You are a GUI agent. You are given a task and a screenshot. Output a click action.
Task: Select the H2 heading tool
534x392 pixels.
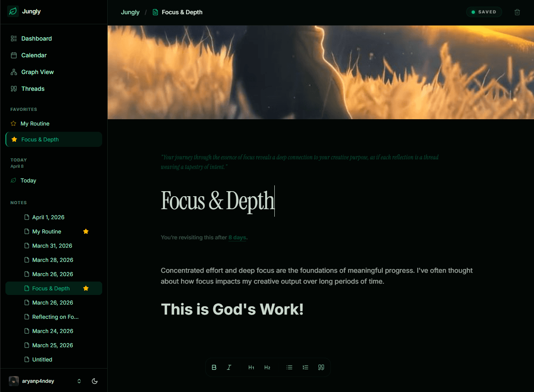click(267, 367)
